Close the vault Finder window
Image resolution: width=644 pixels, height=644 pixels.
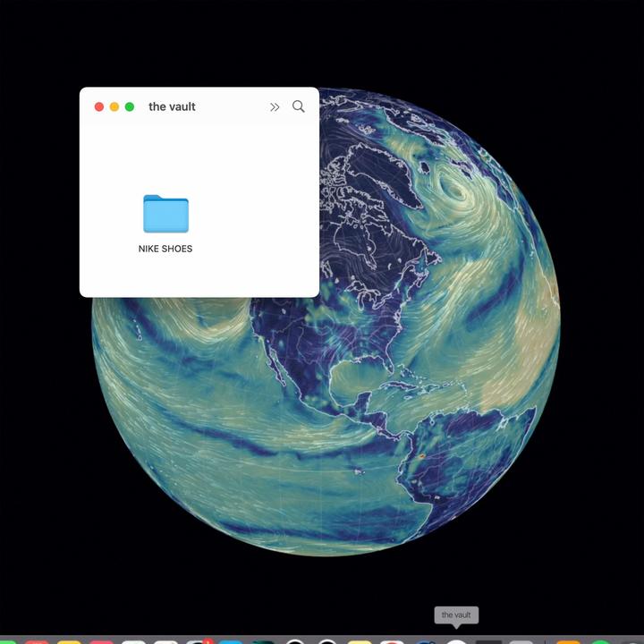[x=99, y=107]
